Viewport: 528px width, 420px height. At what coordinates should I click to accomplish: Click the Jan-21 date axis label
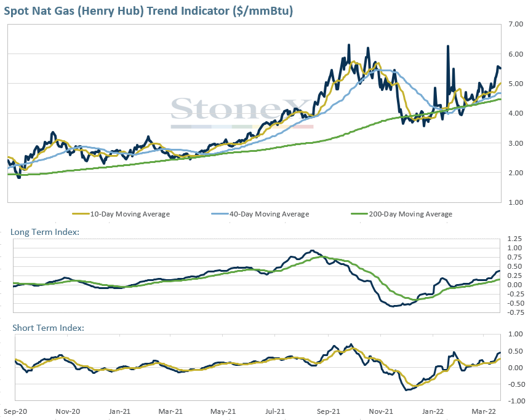[119, 411]
